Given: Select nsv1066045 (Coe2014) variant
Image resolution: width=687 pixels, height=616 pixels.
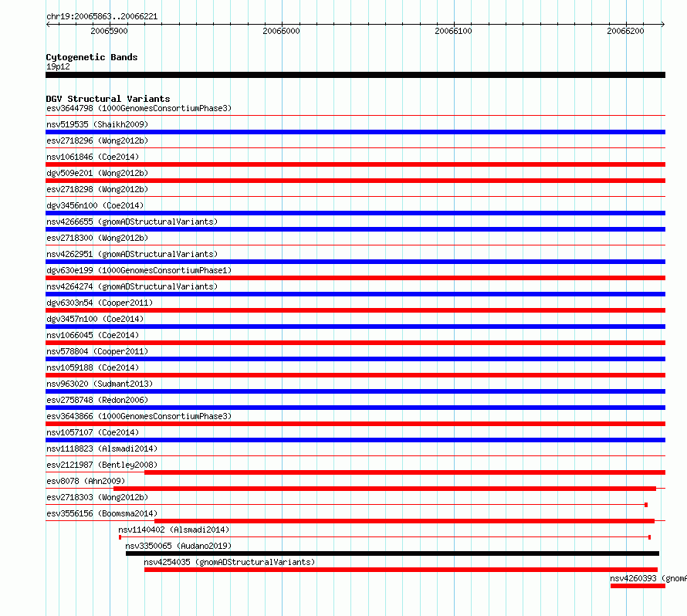Looking at the screenshot, I should point(93,335).
